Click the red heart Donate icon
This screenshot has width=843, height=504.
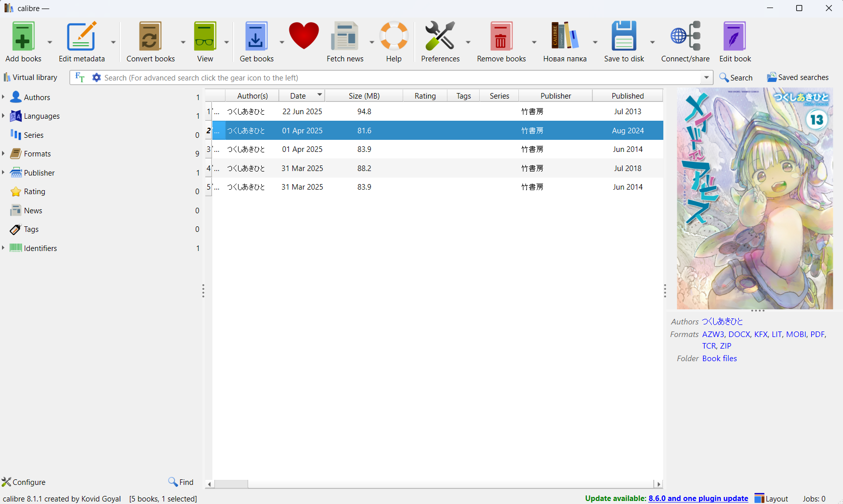point(304,35)
